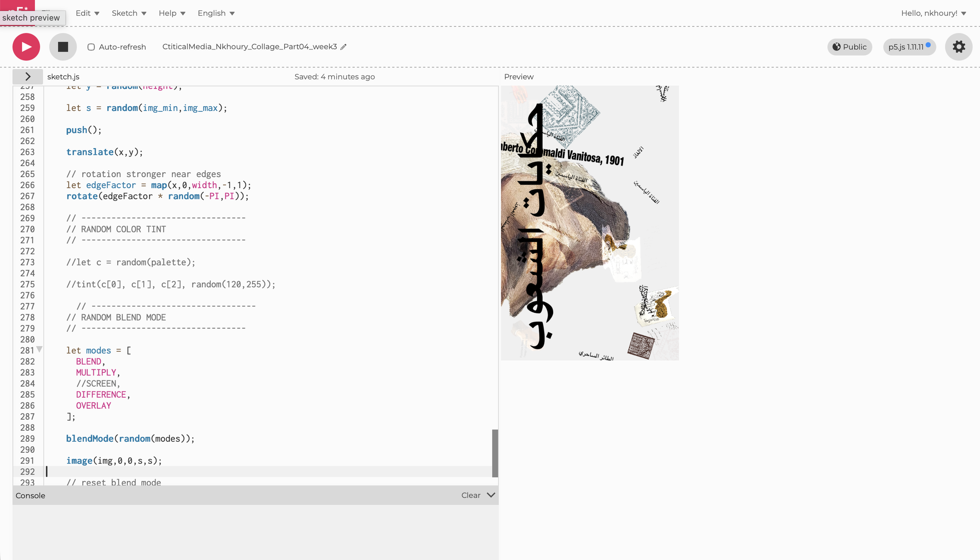Open the p5.js 1.11.11 version selector
Screen dimensions: 980x560
pyautogui.click(x=909, y=47)
